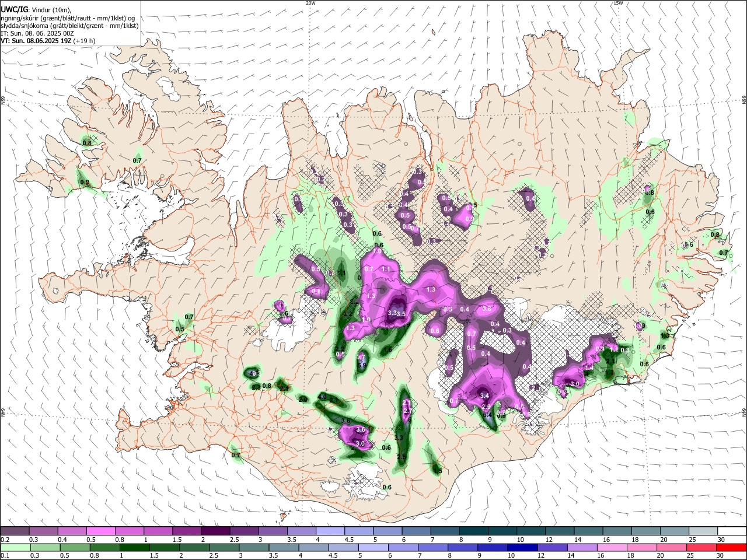747x560 pixels.
Task: Click the 20W longitude label
Action: (311, 3)
